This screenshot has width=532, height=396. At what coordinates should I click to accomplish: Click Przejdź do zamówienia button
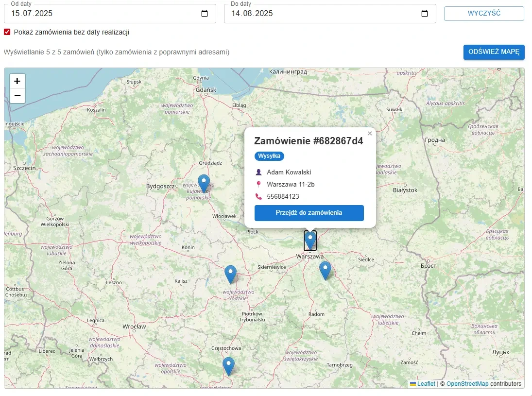point(309,213)
